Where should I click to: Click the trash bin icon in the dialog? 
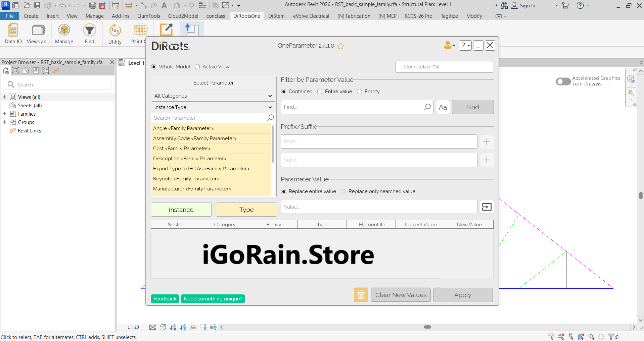[x=361, y=295]
